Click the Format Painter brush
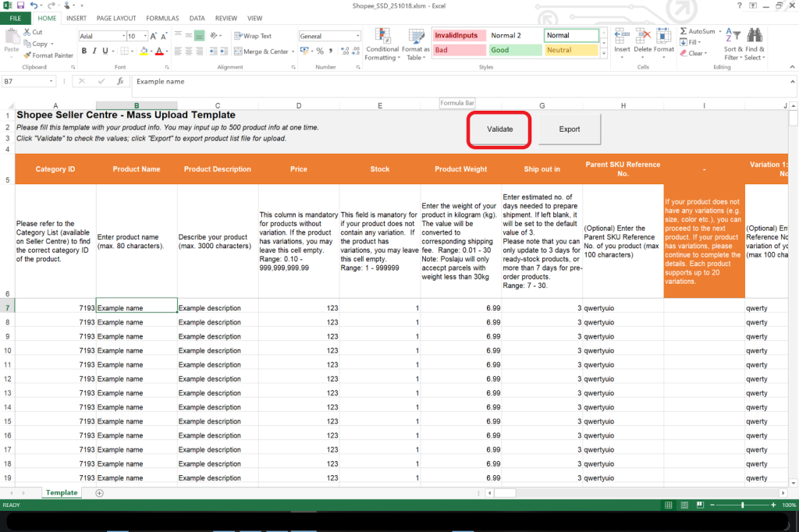The height and width of the screenshot is (532, 799). click(x=48, y=55)
